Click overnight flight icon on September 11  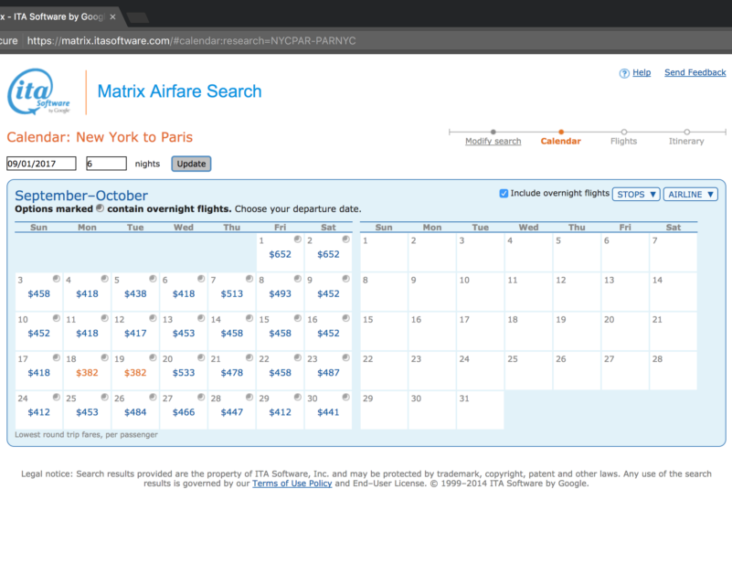105,318
